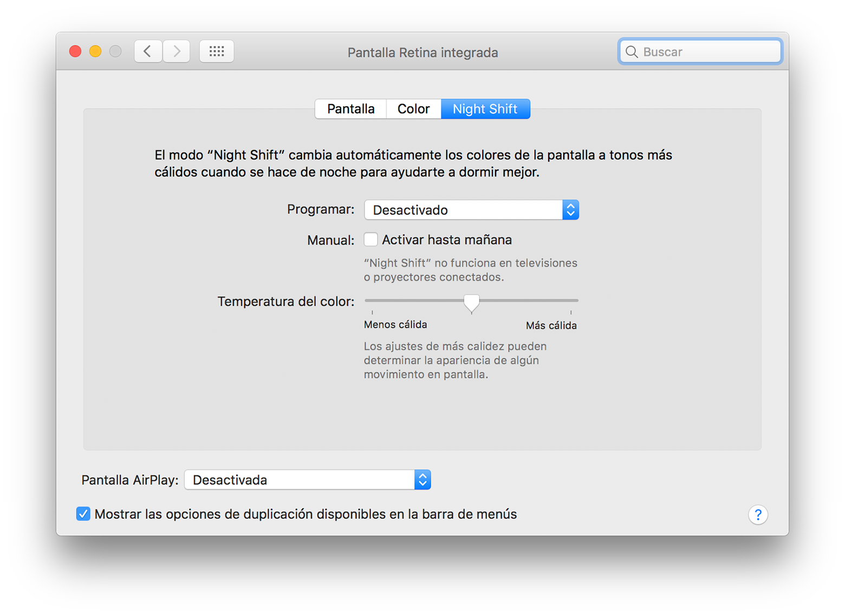Click the Más cálida slider label
Screen dimensions: 845x616
(x=551, y=325)
